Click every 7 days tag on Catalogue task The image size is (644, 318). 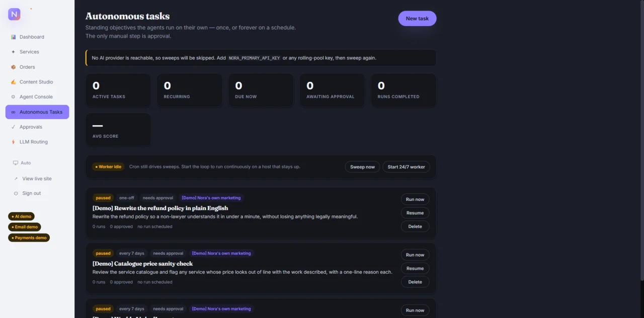click(x=132, y=253)
